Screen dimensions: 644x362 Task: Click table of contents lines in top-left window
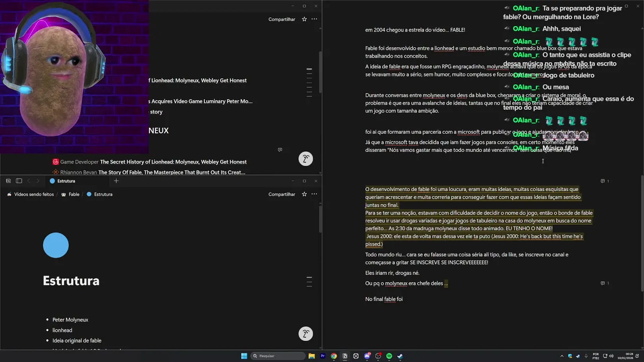point(309,82)
